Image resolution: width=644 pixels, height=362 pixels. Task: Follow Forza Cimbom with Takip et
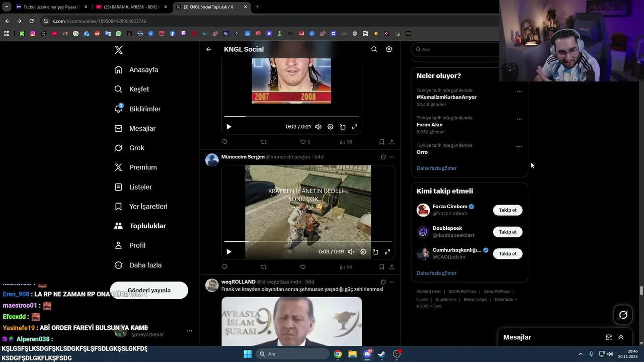508,210
